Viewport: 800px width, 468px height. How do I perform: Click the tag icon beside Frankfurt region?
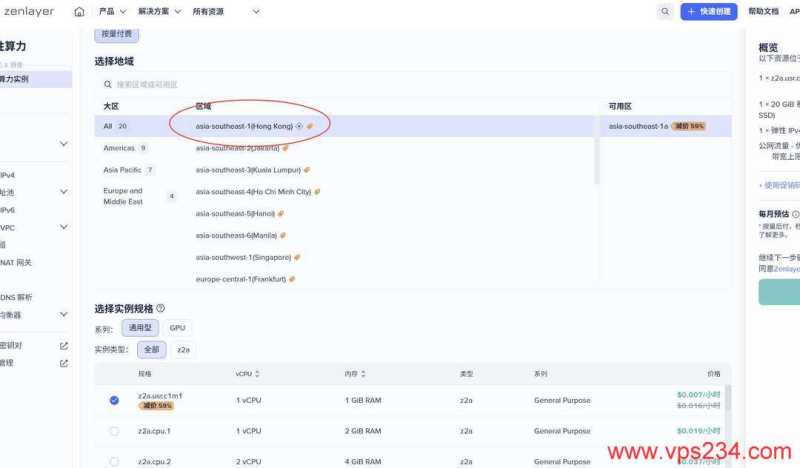pos(292,279)
